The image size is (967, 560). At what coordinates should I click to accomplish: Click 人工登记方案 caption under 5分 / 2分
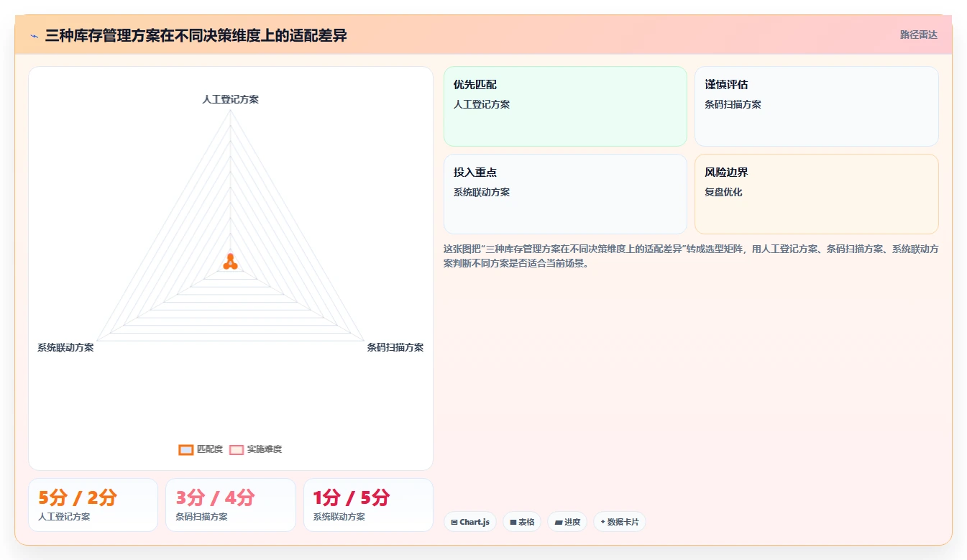(64, 516)
